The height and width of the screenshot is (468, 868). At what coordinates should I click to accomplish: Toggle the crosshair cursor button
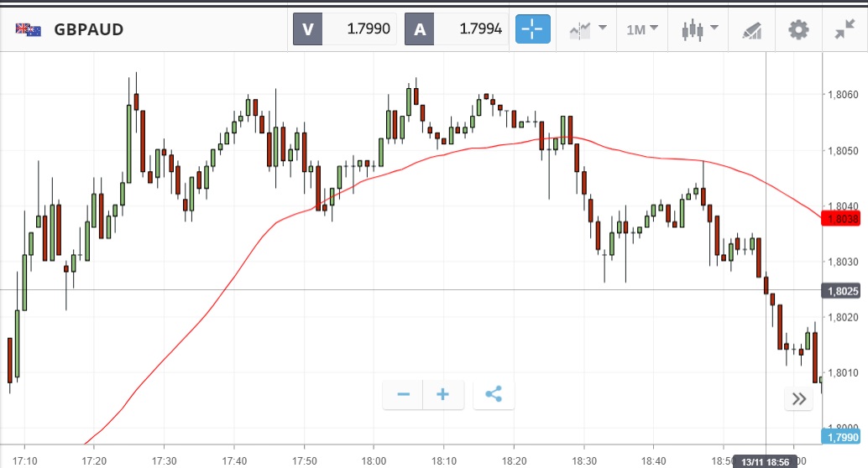(533, 30)
